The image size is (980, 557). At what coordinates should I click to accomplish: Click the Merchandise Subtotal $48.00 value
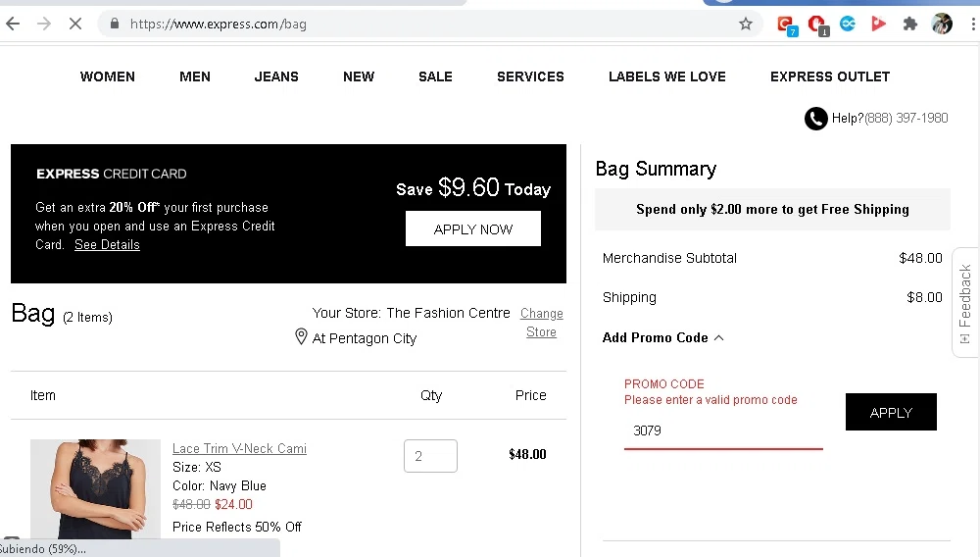tap(920, 258)
